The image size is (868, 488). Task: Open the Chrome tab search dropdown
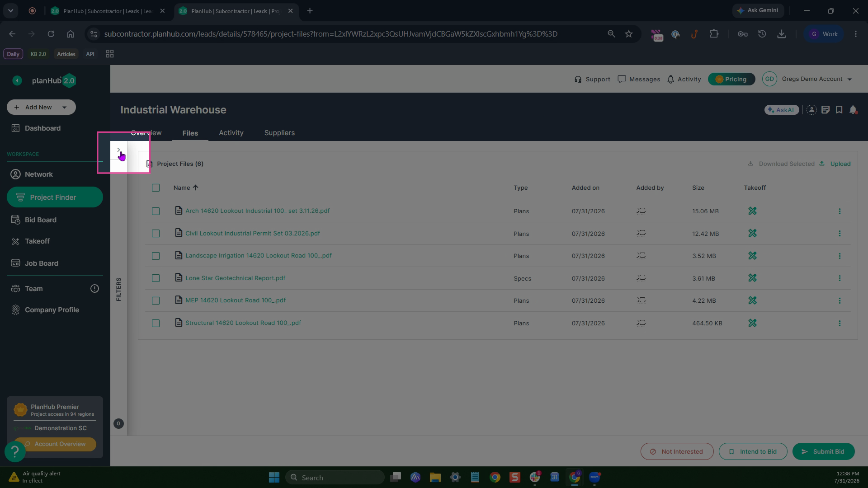pos(11,11)
